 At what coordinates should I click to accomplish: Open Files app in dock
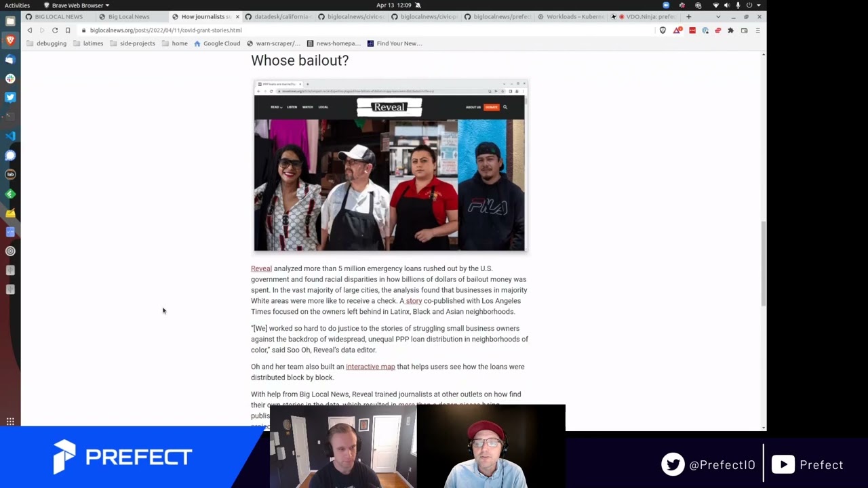(10, 21)
